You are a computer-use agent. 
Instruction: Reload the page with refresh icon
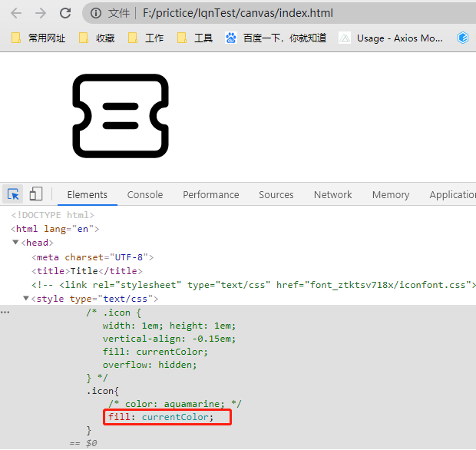coord(65,13)
